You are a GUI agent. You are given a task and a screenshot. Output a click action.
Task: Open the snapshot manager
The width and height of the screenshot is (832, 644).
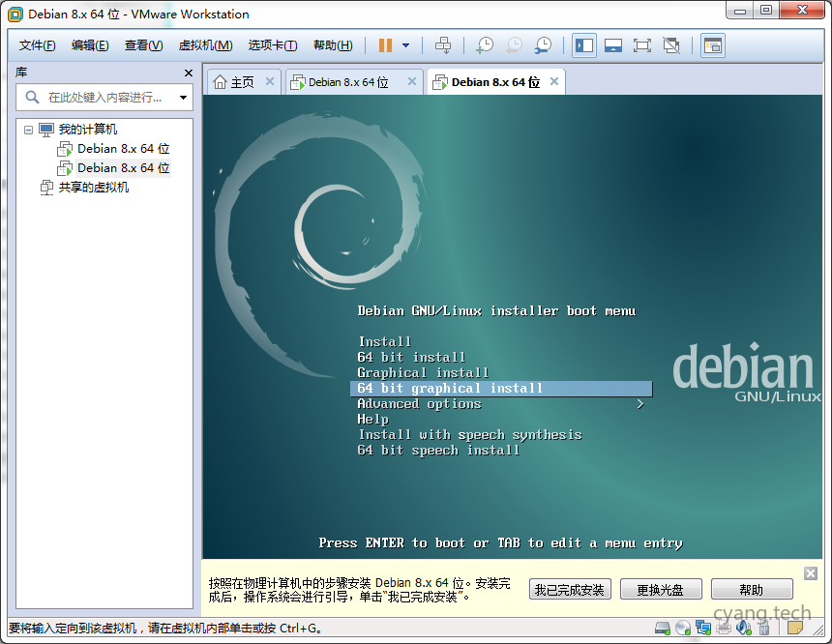pyautogui.click(x=544, y=45)
